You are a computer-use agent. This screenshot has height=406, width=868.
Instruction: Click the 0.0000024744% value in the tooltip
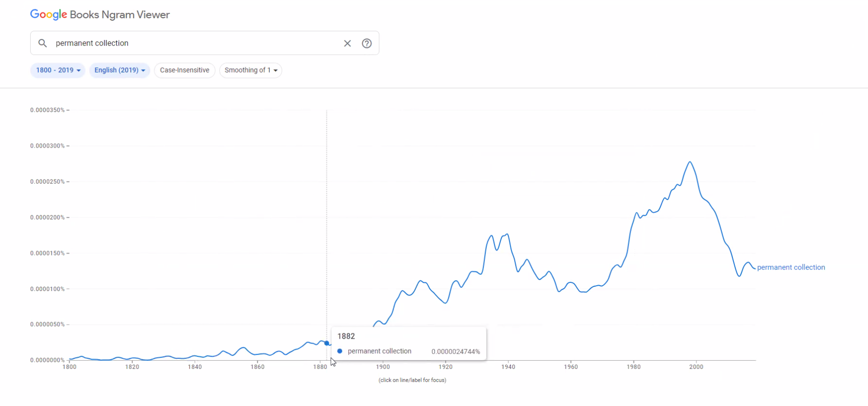tap(456, 352)
